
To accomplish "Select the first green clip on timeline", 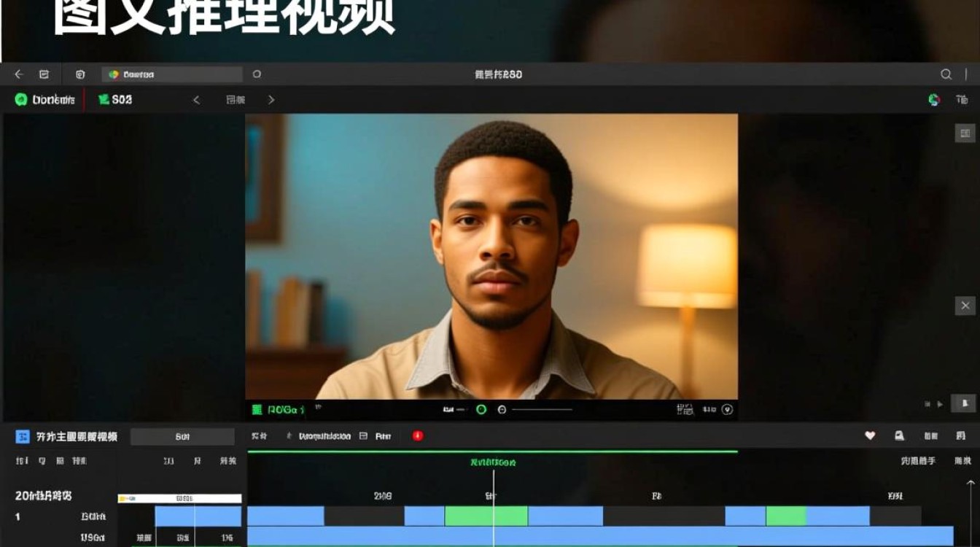I will pyautogui.click(x=486, y=516).
